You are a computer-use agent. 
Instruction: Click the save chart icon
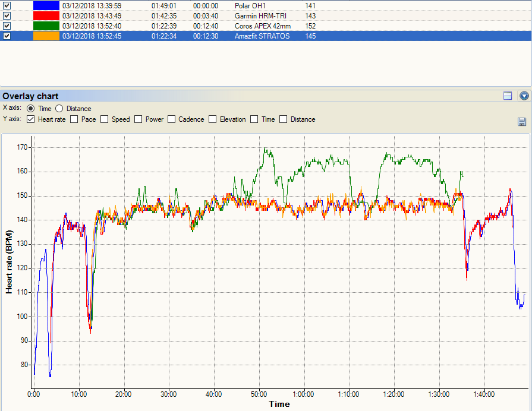click(522, 122)
